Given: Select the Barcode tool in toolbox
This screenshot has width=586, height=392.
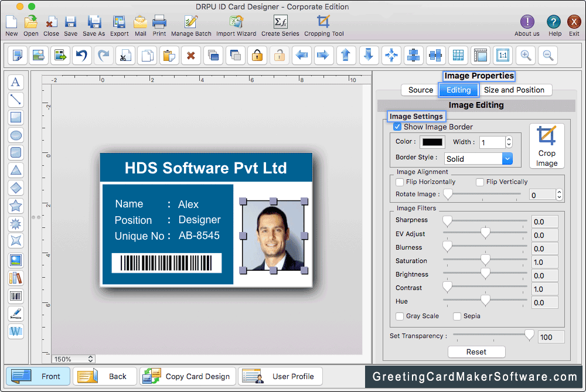Looking at the screenshot, I should tap(16, 296).
